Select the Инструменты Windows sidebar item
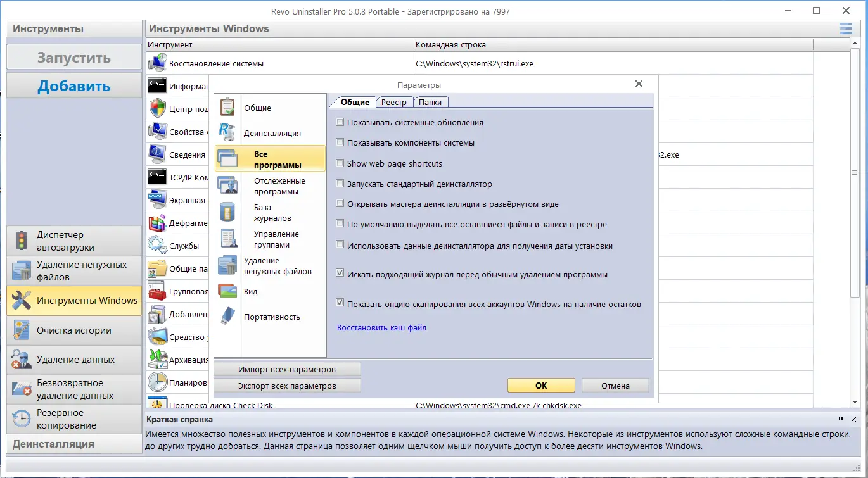868x478 pixels. click(74, 301)
